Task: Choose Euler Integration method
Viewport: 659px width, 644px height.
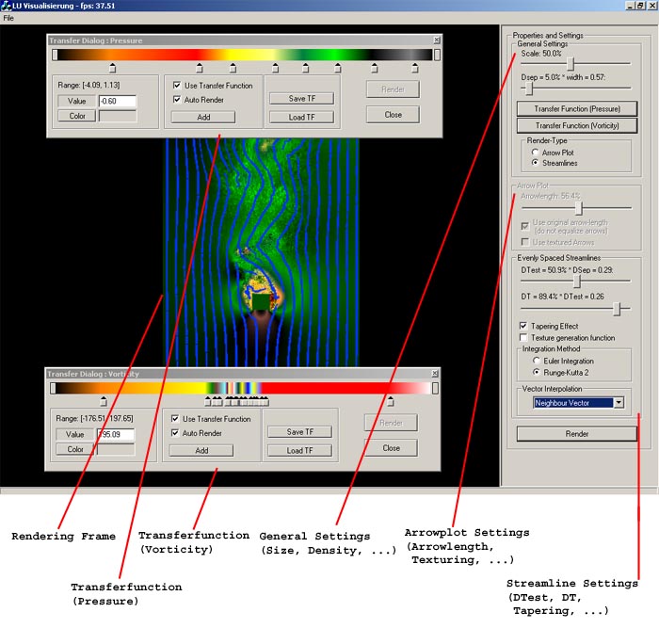Action: (537, 361)
